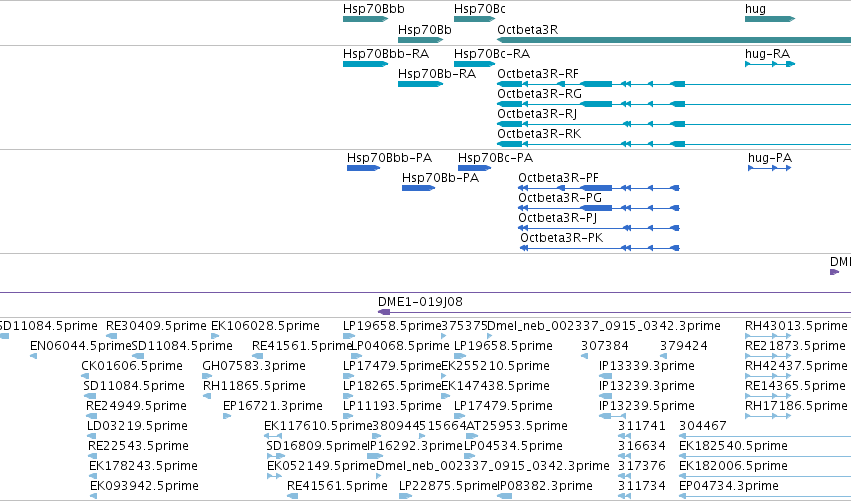This screenshot has width=851, height=501.
Task: Open the GH07583.3prime EST label
Action: pos(254,366)
